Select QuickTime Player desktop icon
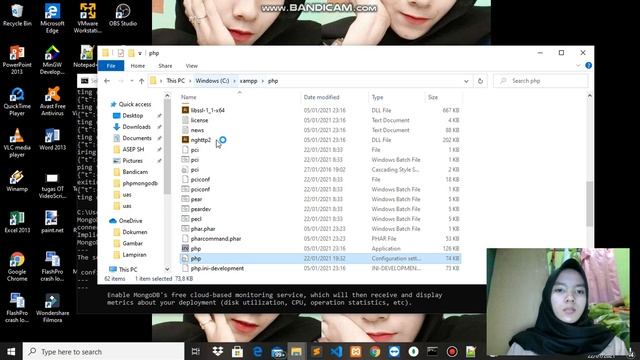Image resolution: width=640 pixels, height=360 pixels. (17, 102)
